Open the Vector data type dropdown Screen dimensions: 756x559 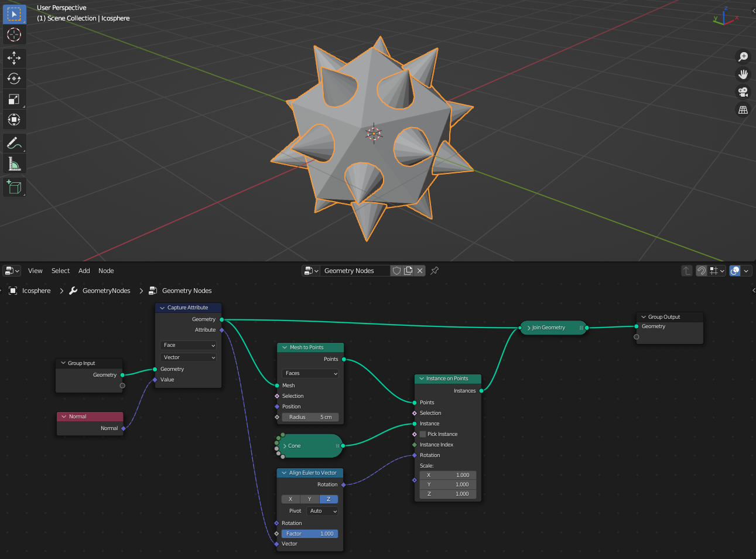tap(189, 357)
